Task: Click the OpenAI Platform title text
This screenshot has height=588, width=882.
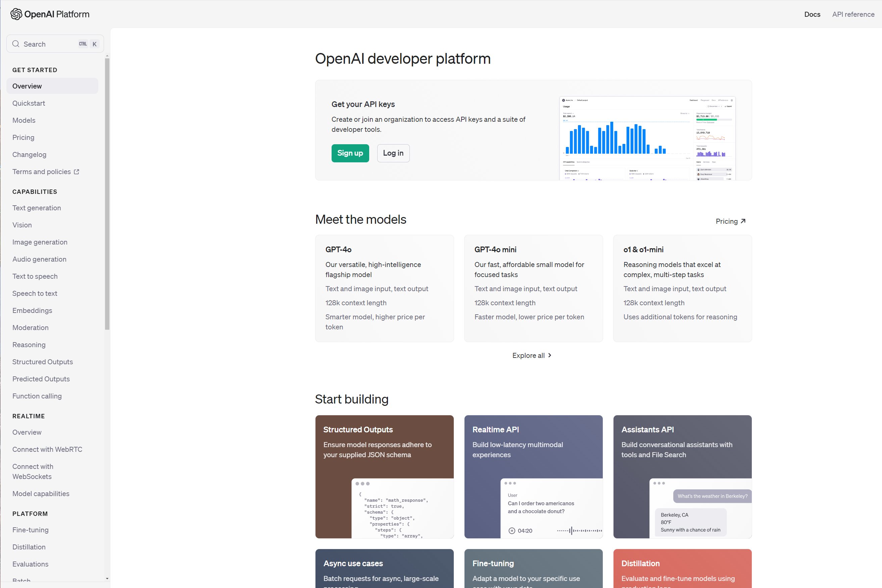Action: pyautogui.click(x=57, y=14)
